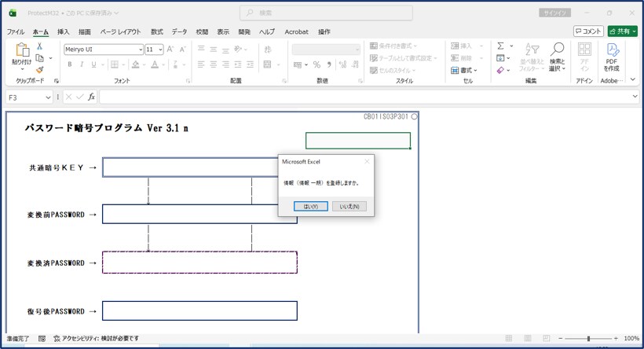
Task: Open the number format dropdown
Action: 357,50
